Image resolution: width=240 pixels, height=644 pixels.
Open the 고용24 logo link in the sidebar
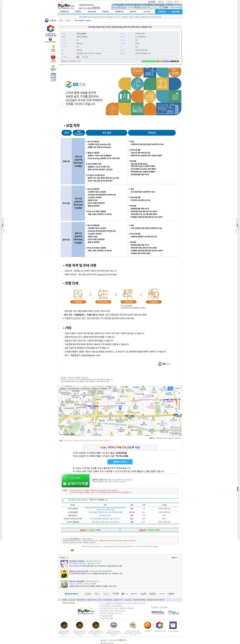pyautogui.click(x=50, y=20)
